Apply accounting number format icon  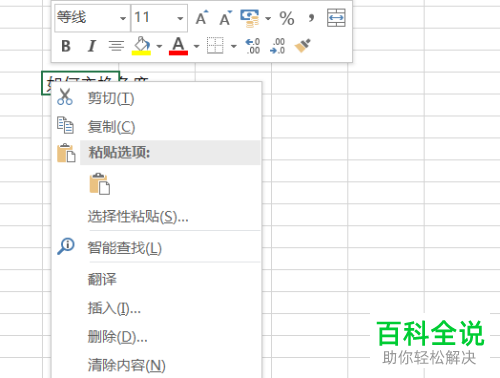coord(250,18)
